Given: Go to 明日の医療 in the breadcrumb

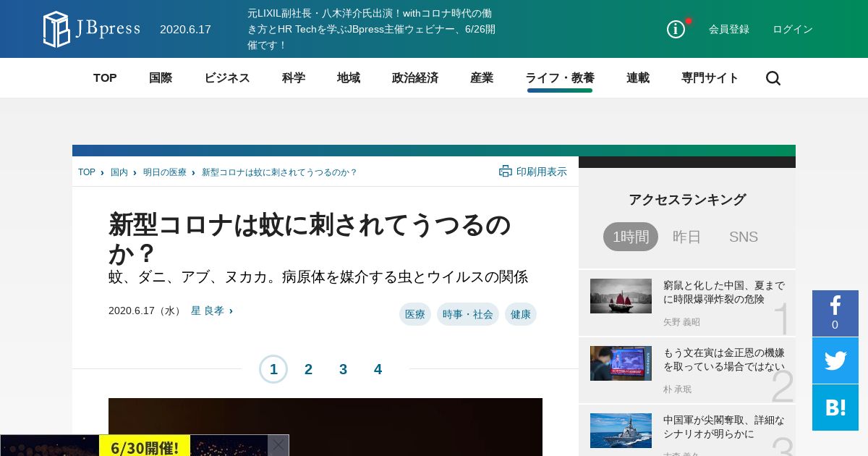Looking at the screenshot, I should 165,172.
